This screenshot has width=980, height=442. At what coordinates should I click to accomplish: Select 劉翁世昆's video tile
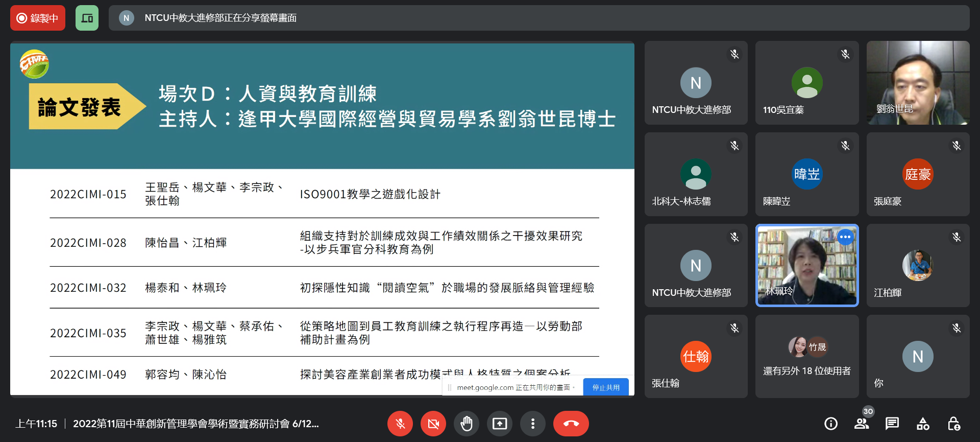pyautogui.click(x=918, y=83)
